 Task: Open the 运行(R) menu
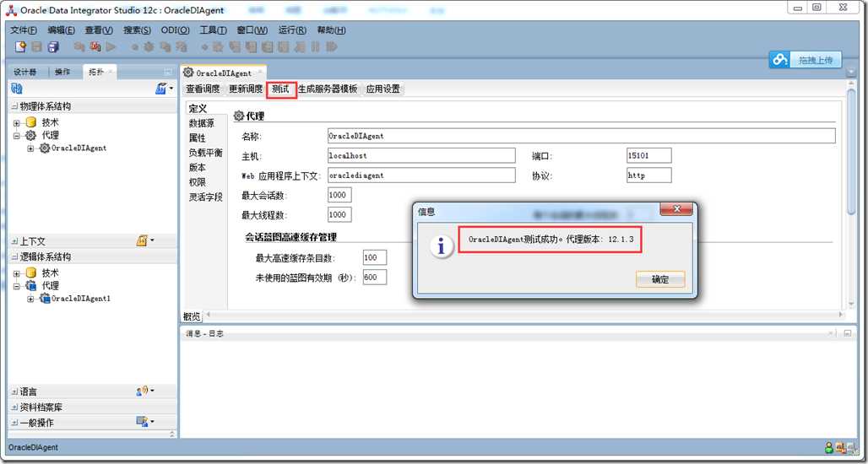292,30
